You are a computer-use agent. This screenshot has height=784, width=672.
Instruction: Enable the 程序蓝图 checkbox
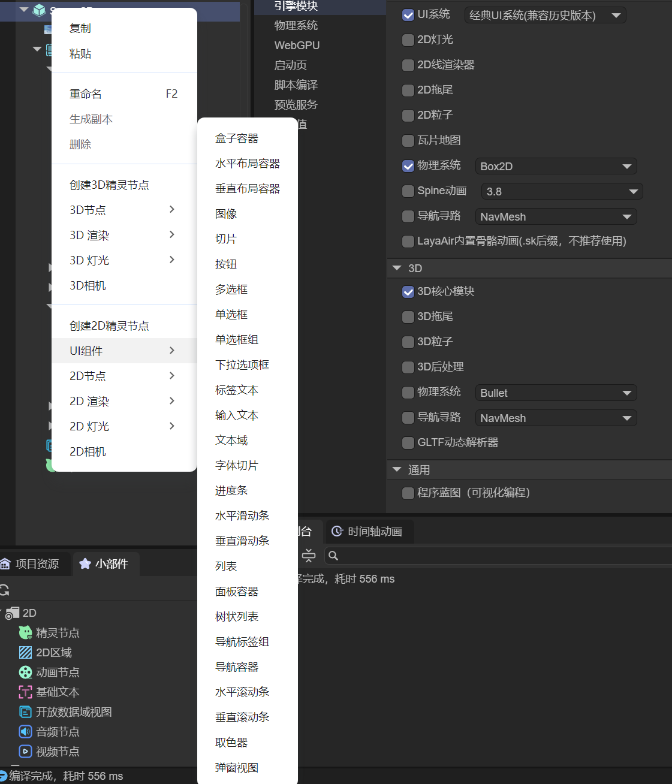pyautogui.click(x=408, y=493)
